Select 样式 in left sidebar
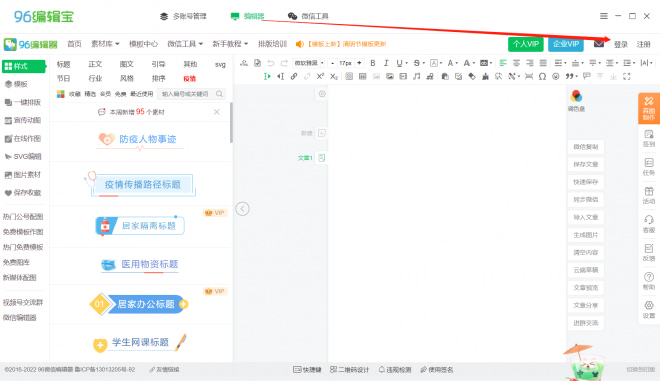 point(24,66)
